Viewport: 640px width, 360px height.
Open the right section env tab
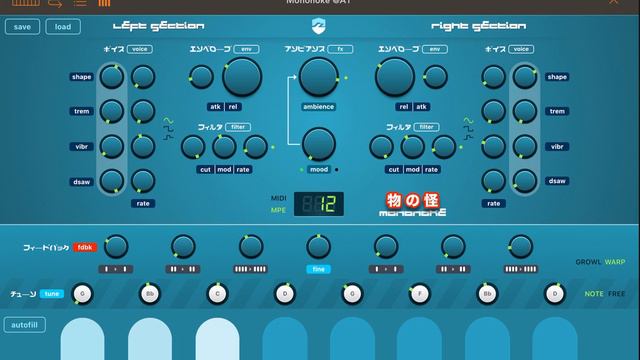[x=435, y=49]
